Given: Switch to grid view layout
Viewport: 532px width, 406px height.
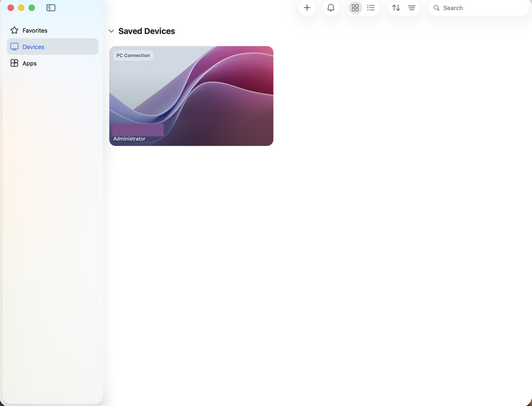Looking at the screenshot, I should (355, 8).
